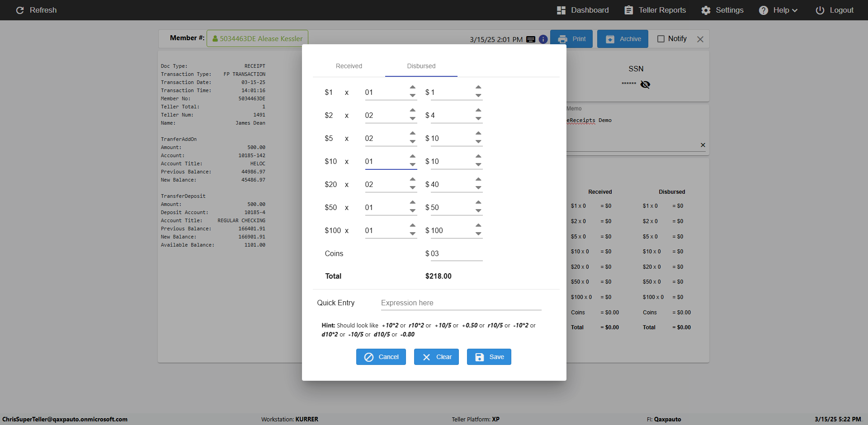Switch to the Disbursed tab
The width and height of the screenshot is (868, 425).
pyautogui.click(x=421, y=66)
